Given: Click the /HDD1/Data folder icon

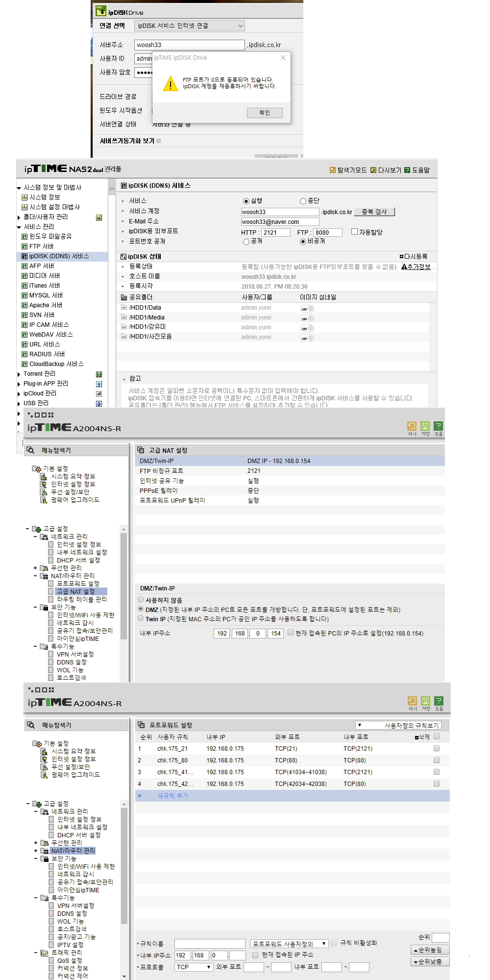Looking at the screenshot, I should 124,307.
